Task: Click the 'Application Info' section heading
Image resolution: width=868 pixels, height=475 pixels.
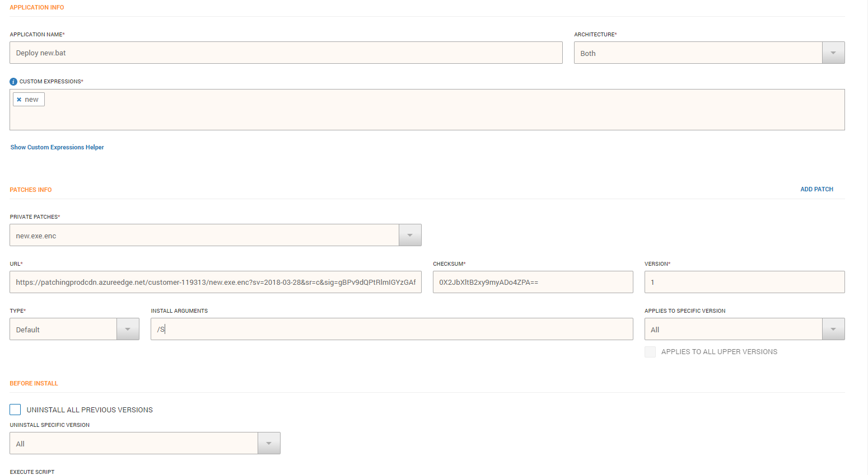Action: click(x=37, y=7)
